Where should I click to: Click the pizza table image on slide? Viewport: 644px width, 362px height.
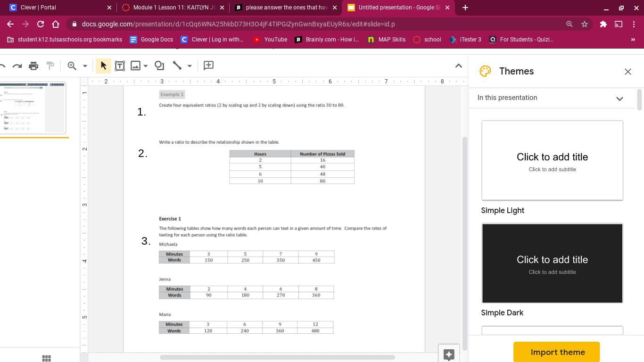(x=292, y=167)
